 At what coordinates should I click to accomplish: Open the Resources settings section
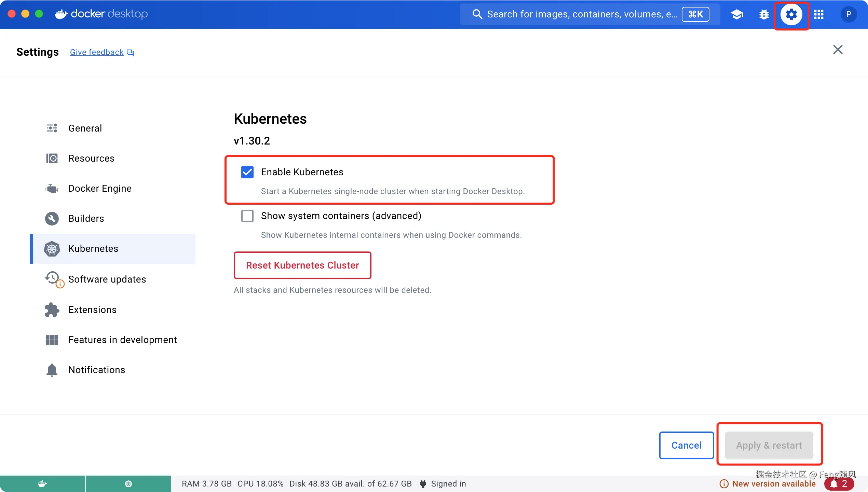[x=91, y=158]
